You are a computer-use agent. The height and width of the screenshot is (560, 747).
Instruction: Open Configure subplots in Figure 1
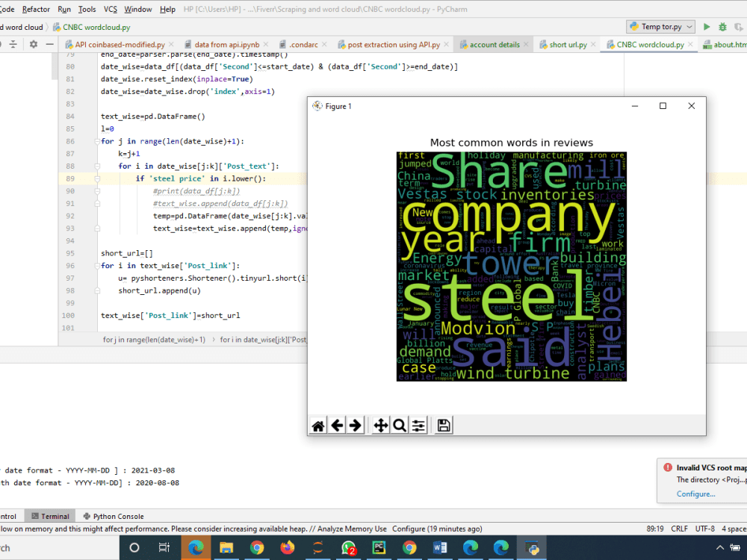[x=418, y=426]
